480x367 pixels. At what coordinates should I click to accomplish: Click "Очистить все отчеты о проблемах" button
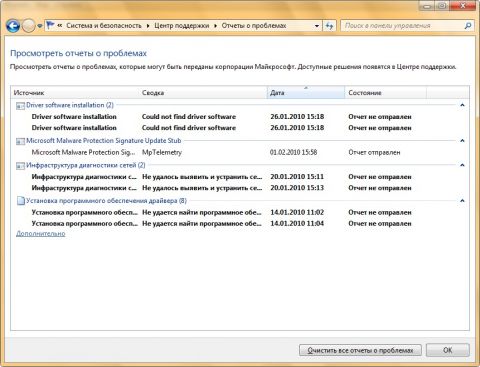point(360,350)
